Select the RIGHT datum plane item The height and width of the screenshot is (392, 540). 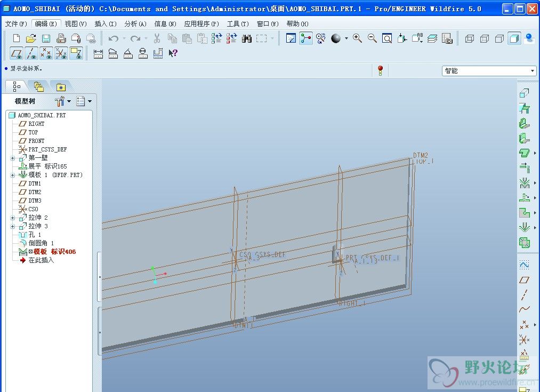click(x=36, y=124)
